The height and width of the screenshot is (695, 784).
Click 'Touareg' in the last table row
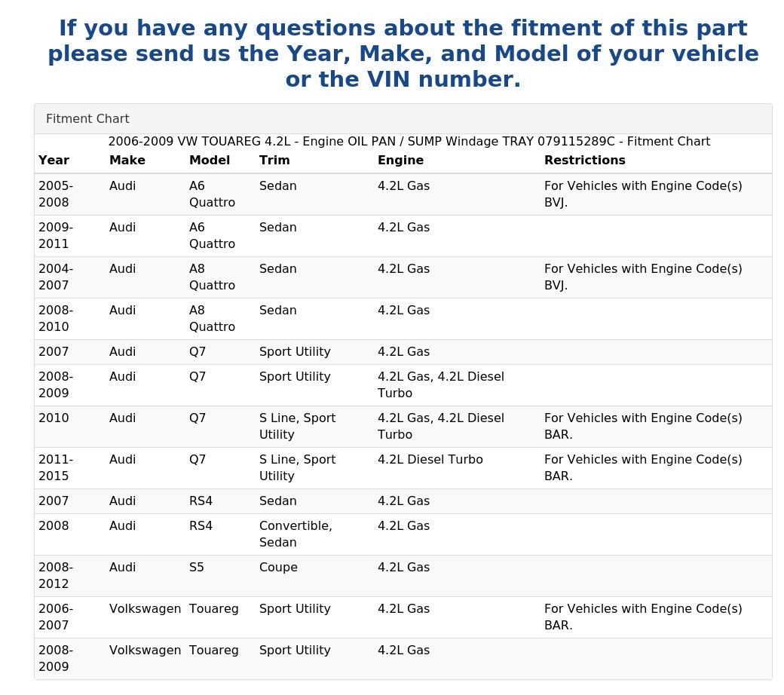[x=213, y=651]
